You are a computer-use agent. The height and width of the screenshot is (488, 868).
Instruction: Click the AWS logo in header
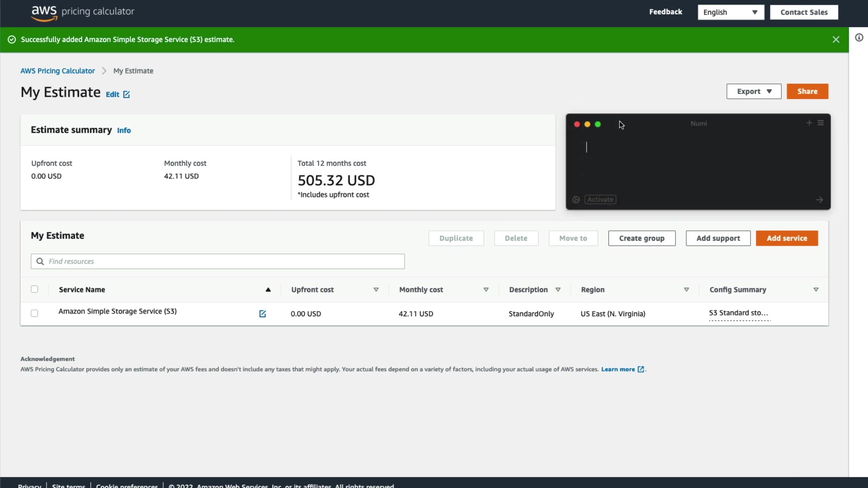[44, 13]
